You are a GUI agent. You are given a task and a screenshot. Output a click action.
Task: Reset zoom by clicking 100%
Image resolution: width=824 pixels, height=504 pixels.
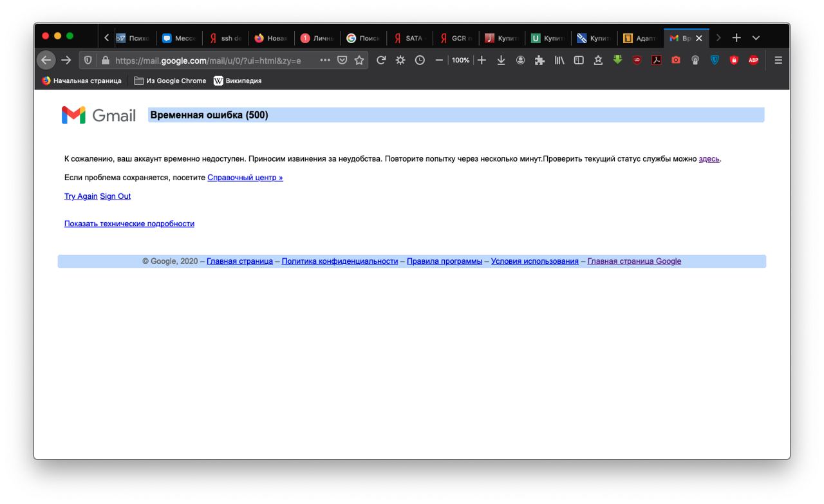(x=460, y=60)
